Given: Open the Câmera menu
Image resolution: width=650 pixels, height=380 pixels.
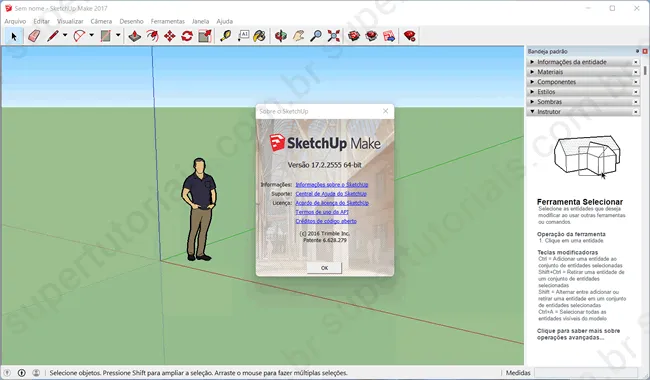Looking at the screenshot, I should pyautogui.click(x=101, y=21).
